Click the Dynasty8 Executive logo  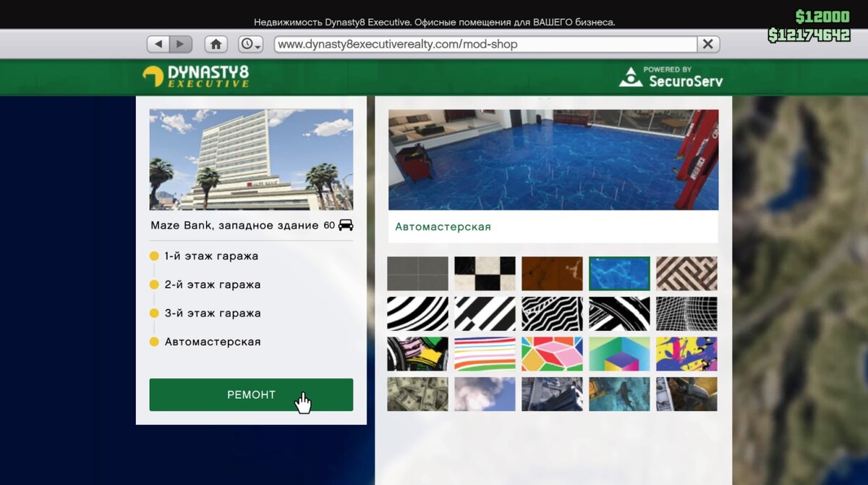click(196, 76)
